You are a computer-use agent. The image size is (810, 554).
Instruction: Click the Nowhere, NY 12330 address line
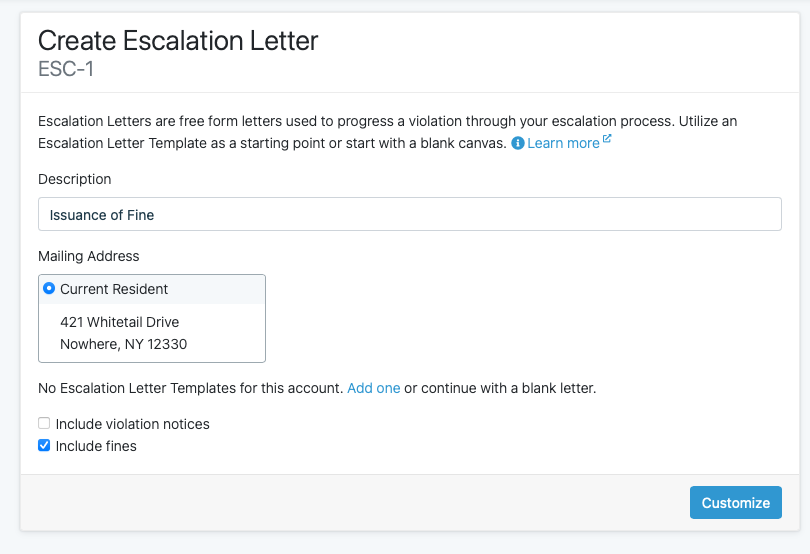click(123, 344)
